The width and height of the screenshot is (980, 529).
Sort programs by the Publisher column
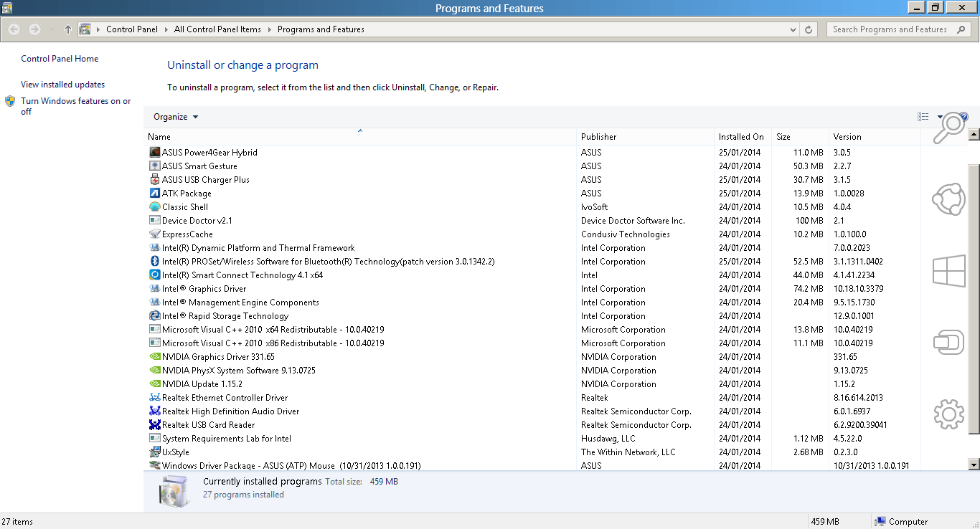click(x=646, y=136)
